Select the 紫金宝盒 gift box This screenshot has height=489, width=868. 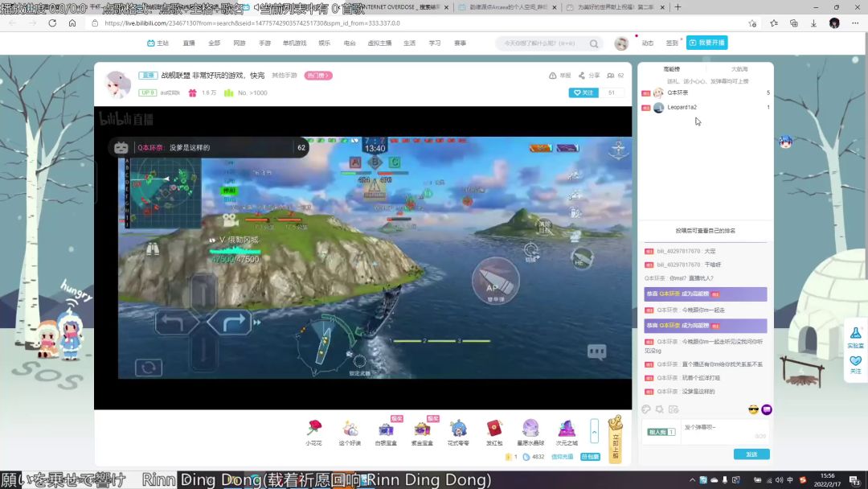point(422,433)
